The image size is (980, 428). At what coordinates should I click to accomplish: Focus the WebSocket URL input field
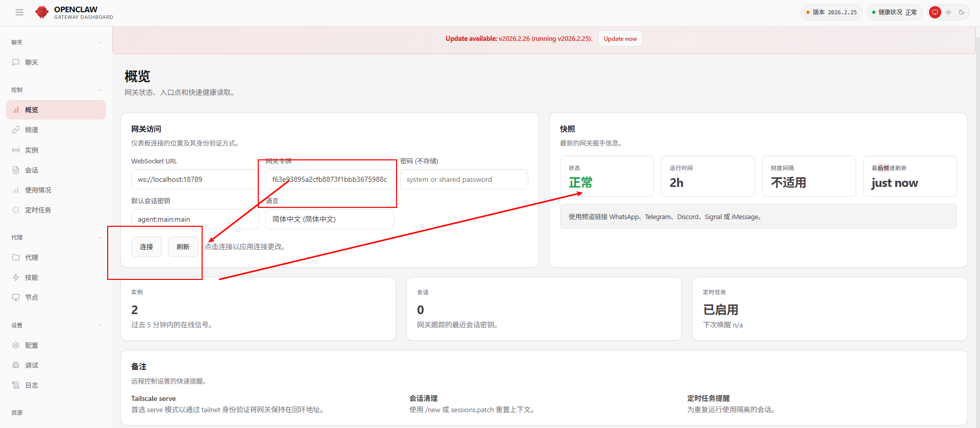(x=195, y=179)
